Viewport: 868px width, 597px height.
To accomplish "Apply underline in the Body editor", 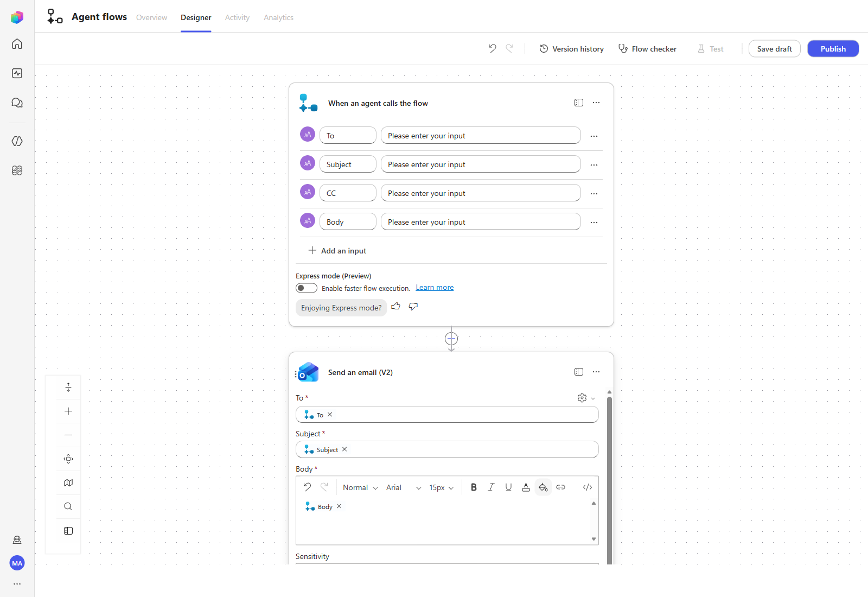I will tap(508, 487).
